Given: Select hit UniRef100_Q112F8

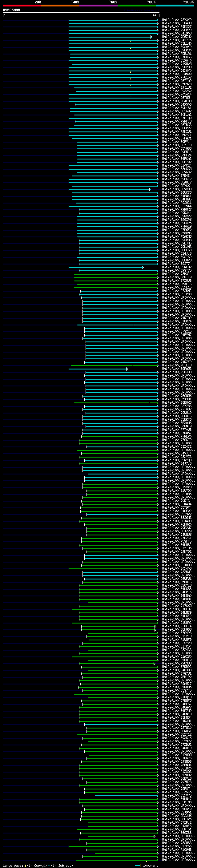Looking at the screenshot, I should (x=177, y=636).
